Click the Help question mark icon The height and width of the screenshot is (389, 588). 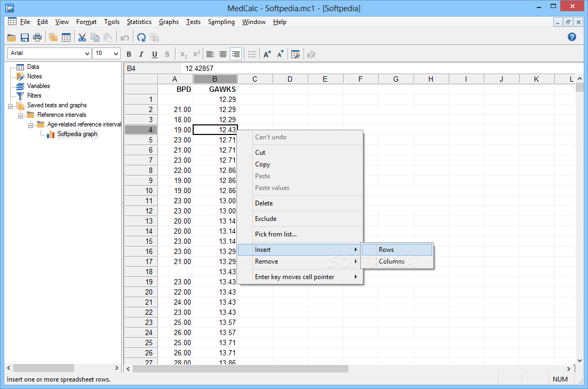click(572, 37)
